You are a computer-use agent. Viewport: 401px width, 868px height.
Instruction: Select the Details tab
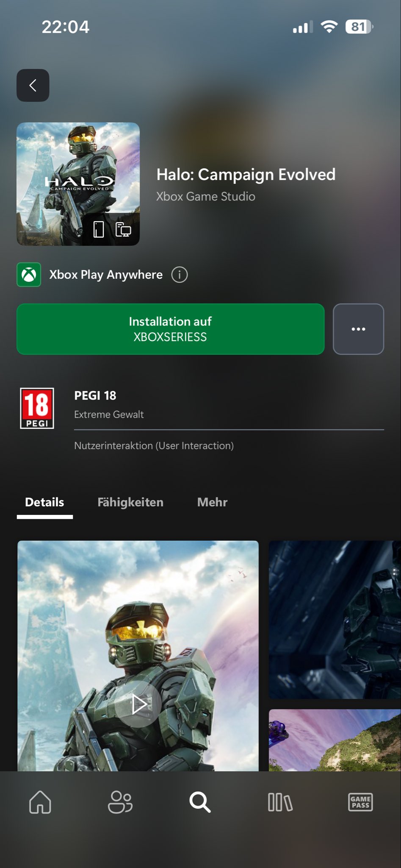point(44,502)
